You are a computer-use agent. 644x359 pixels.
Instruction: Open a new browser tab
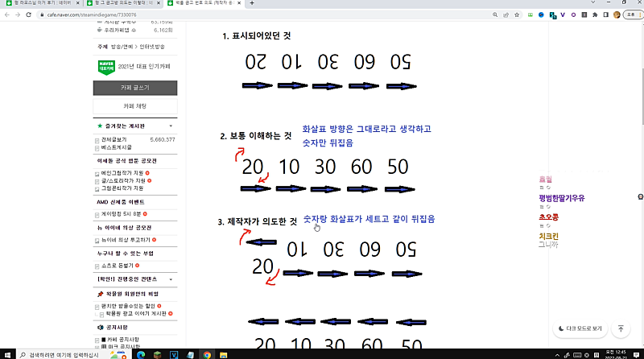[252, 3]
